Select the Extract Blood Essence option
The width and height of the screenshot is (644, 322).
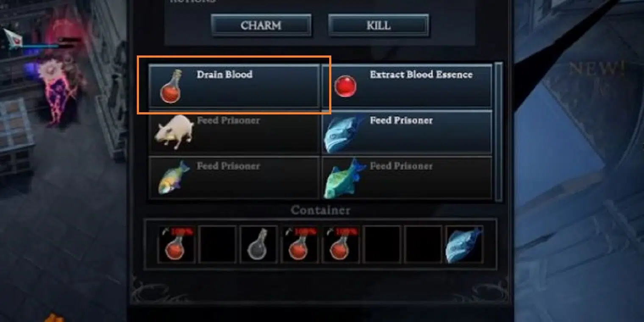(x=407, y=86)
